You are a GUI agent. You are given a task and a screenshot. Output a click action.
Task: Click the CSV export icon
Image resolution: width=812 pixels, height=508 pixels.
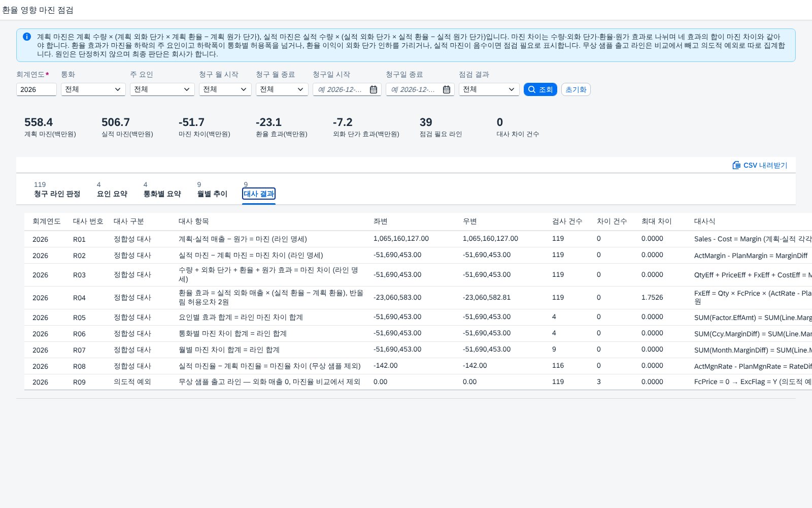(736, 165)
